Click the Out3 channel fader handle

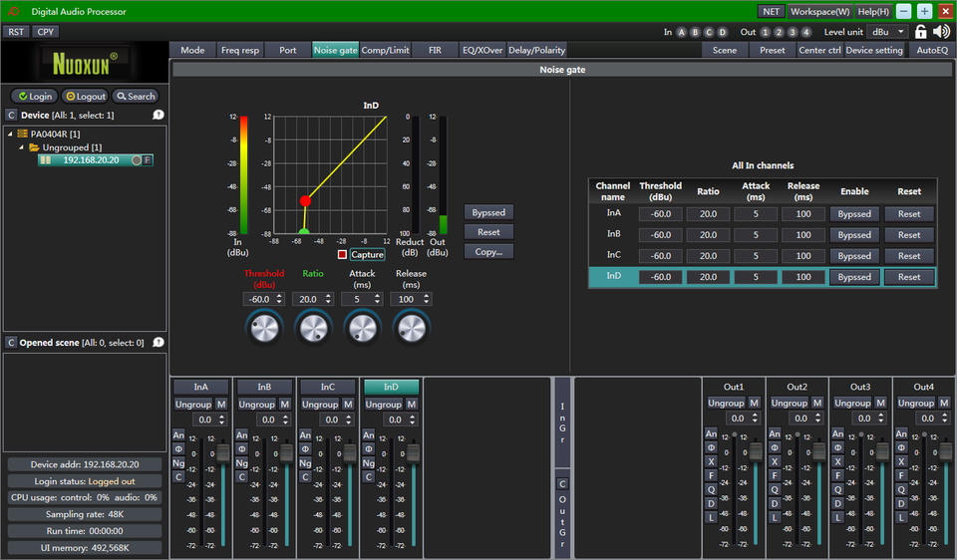coord(882,451)
